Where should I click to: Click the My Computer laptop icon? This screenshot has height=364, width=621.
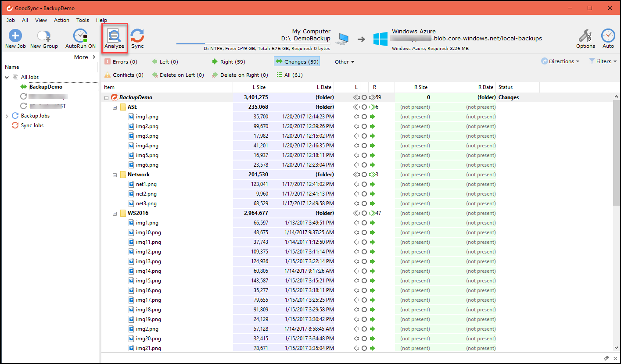click(x=341, y=39)
